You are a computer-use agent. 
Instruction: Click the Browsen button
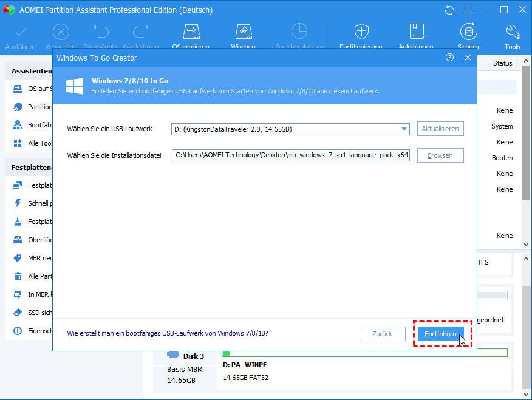[440, 155]
